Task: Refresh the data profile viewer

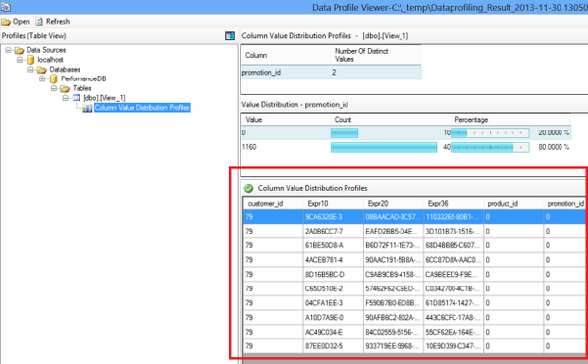Action: 53,22
